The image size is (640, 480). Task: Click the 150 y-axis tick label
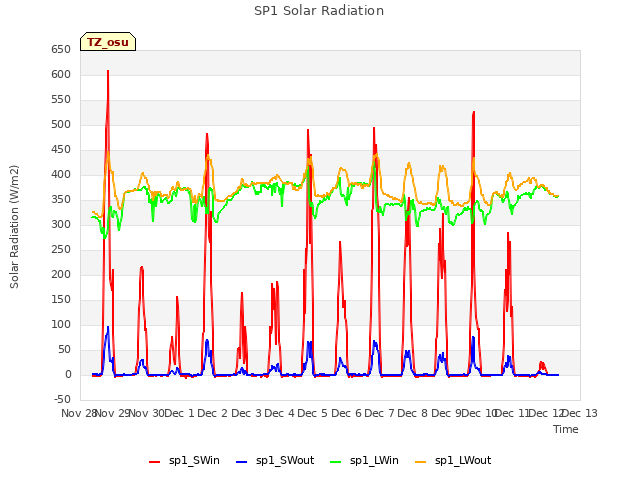pos(61,300)
